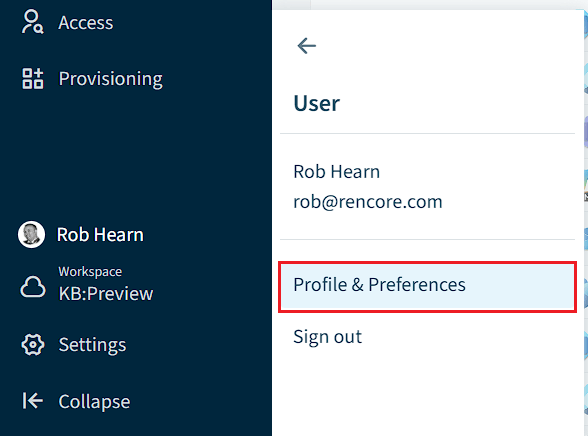Screen dimensions: 588x436
Task: Click the Access person-search icon
Action: tap(32, 22)
